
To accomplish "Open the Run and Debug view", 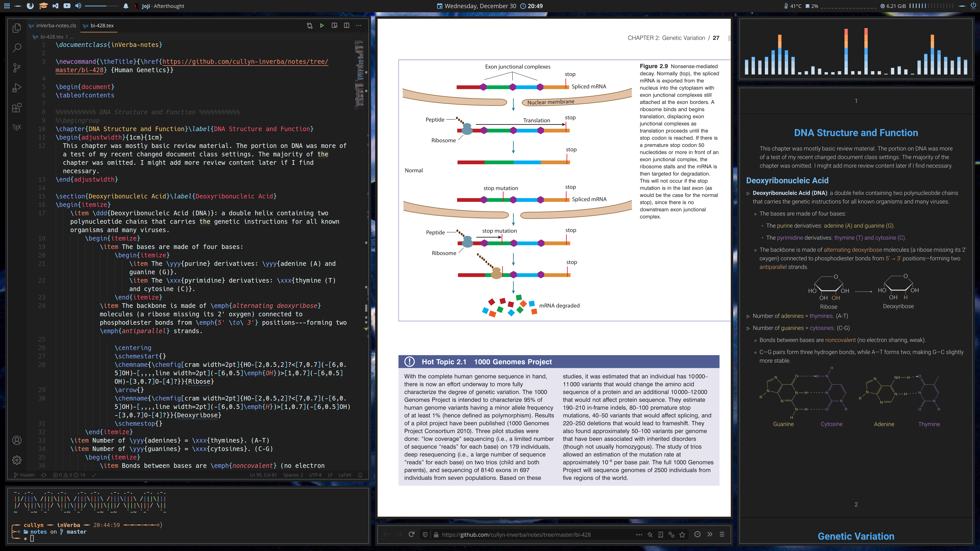I will (16, 88).
